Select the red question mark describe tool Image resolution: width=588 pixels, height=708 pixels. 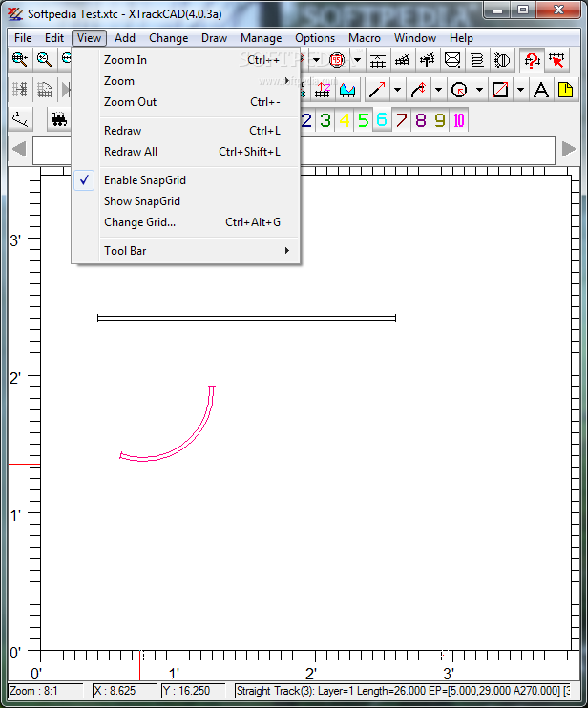tap(532, 59)
